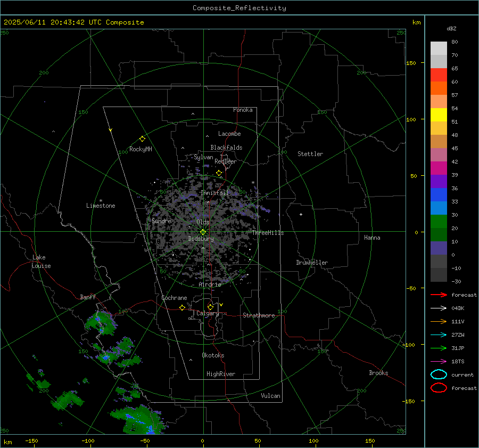Click the cyan current ellipse in legend
479x448 pixels.
tap(439, 374)
